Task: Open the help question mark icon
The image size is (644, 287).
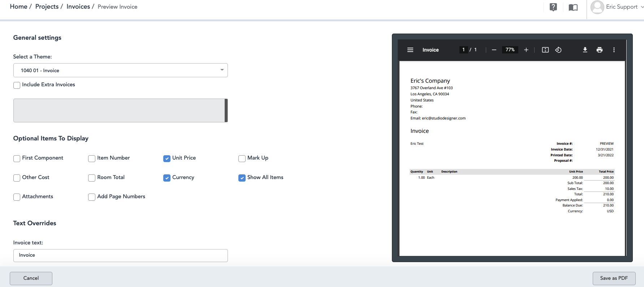Action: click(553, 7)
